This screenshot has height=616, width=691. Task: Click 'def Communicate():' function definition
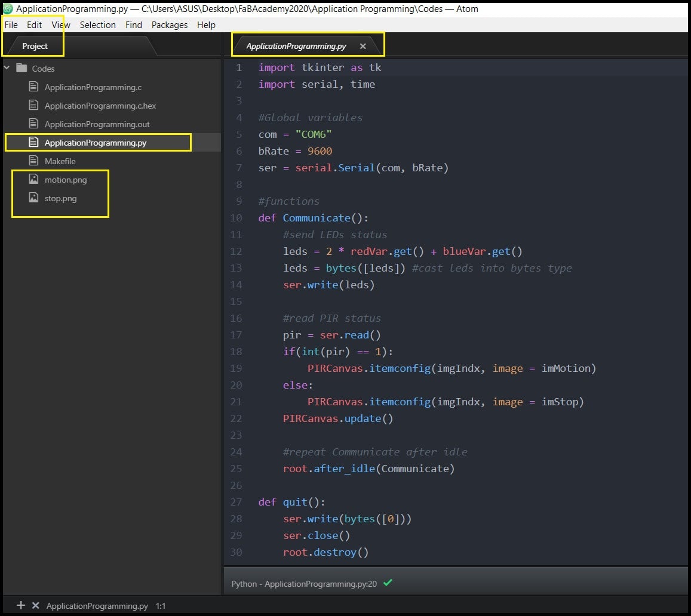[x=314, y=218]
